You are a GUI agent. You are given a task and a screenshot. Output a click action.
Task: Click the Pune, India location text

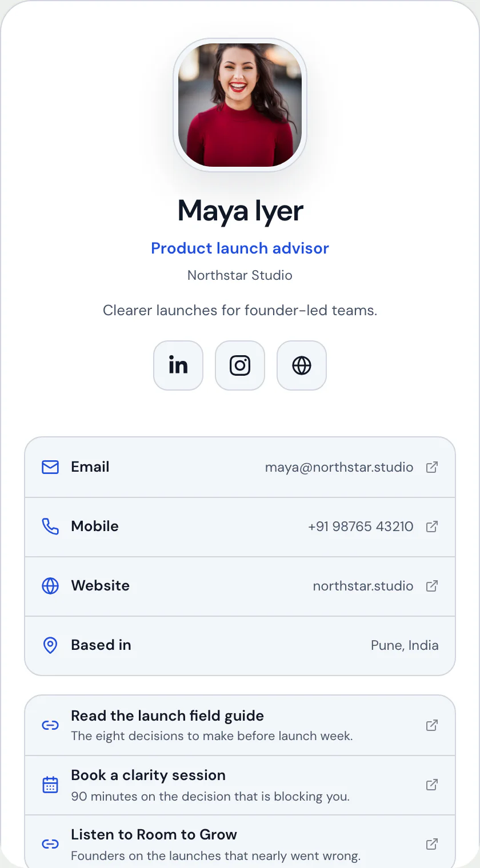pyautogui.click(x=405, y=645)
